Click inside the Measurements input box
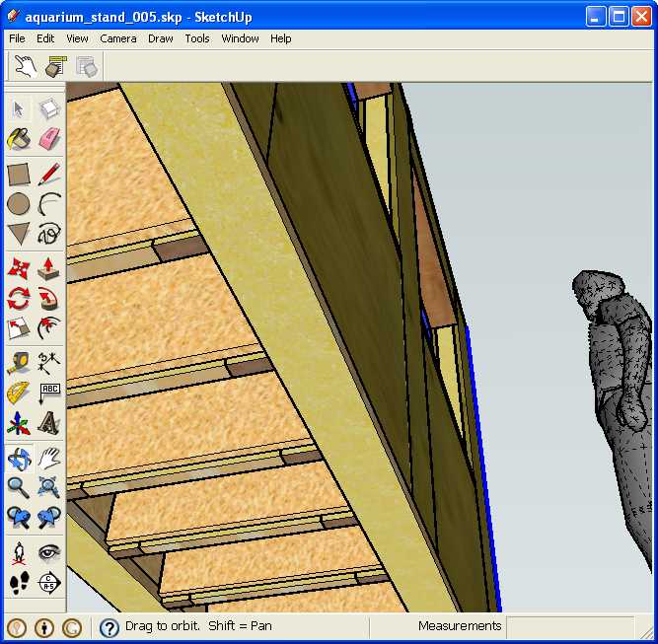The width and height of the screenshot is (658, 644). click(569, 626)
